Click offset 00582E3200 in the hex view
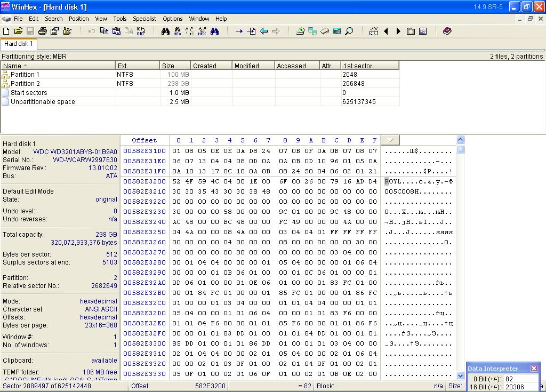This screenshot has height=392, width=546. coord(144,181)
